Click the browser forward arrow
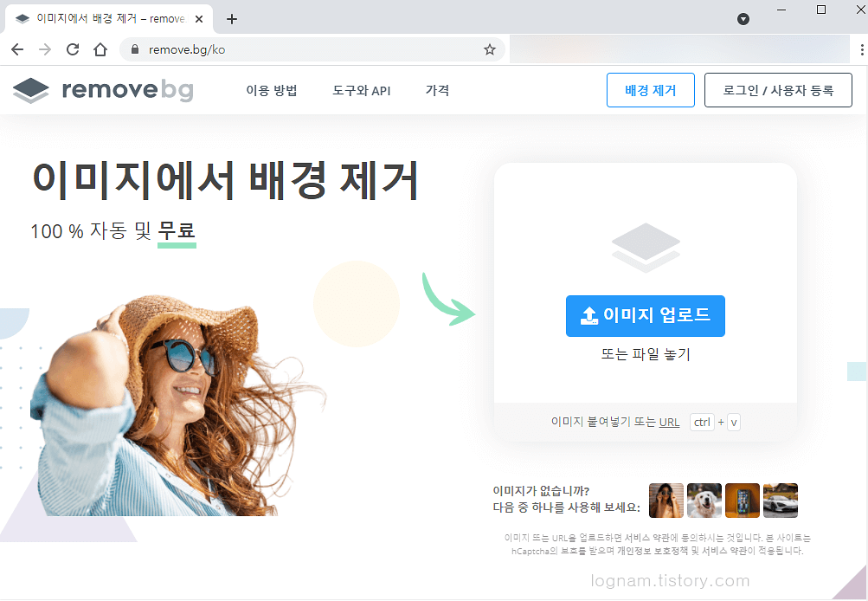 click(45, 49)
